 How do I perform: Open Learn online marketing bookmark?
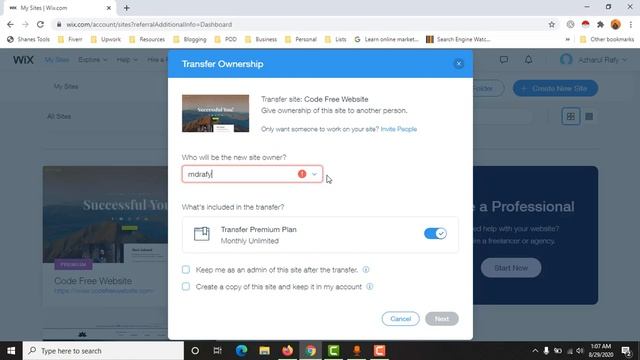(x=387, y=39)
